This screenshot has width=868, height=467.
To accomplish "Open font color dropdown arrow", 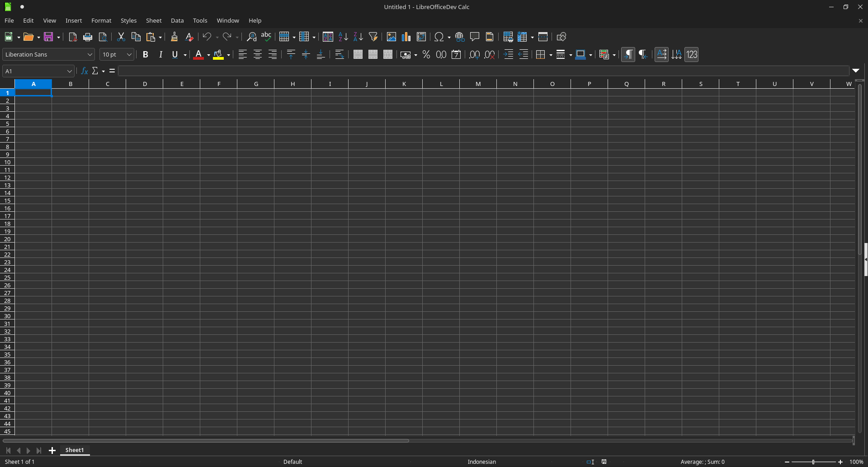I will [208, 55].
